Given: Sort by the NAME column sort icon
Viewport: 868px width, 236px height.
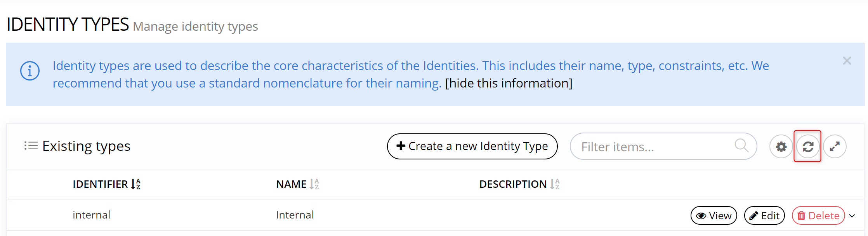Looking at the screenshot, I should point(314,184).
